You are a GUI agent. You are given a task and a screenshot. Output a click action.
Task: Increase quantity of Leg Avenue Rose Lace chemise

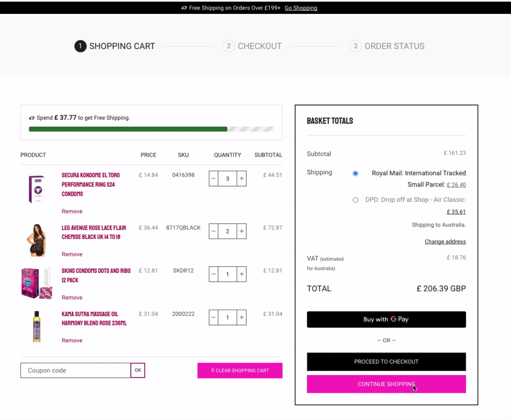click(x=242, y=231)
